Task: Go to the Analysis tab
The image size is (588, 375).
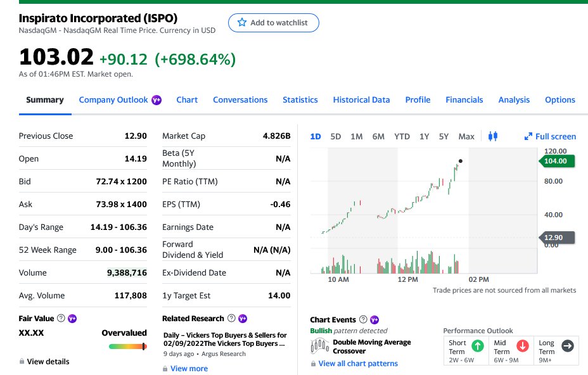Action: 514,99
